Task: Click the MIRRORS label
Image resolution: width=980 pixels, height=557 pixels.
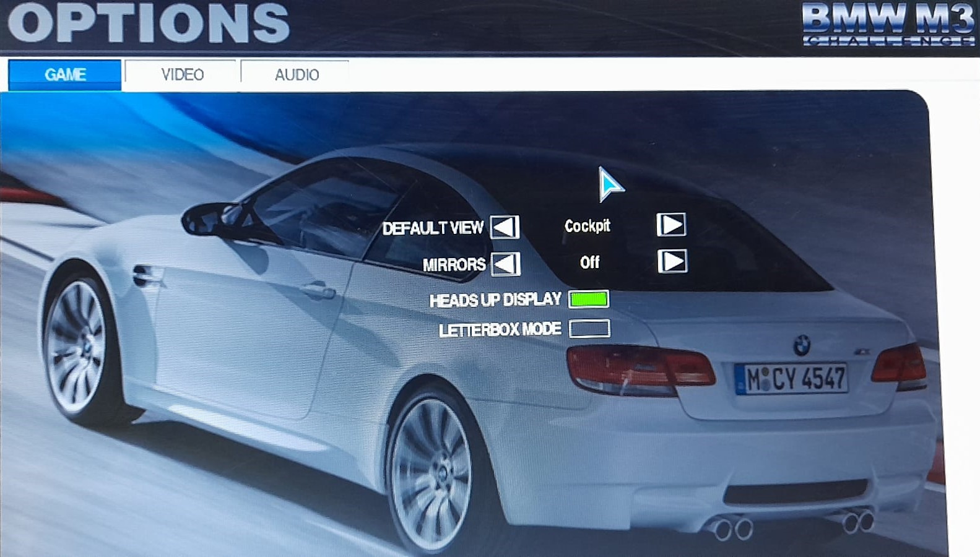Action: coord(454,265)
